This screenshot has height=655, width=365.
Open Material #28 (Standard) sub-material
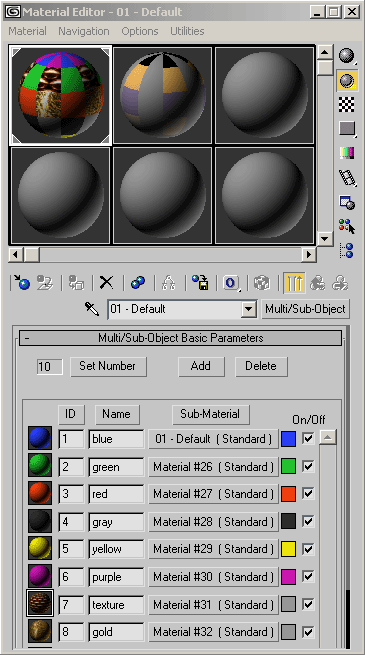click(213, 522)
